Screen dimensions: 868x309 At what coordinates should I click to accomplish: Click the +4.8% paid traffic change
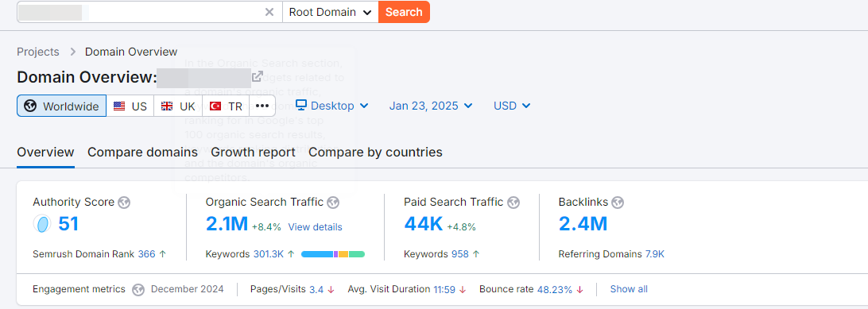pos(461,227)
